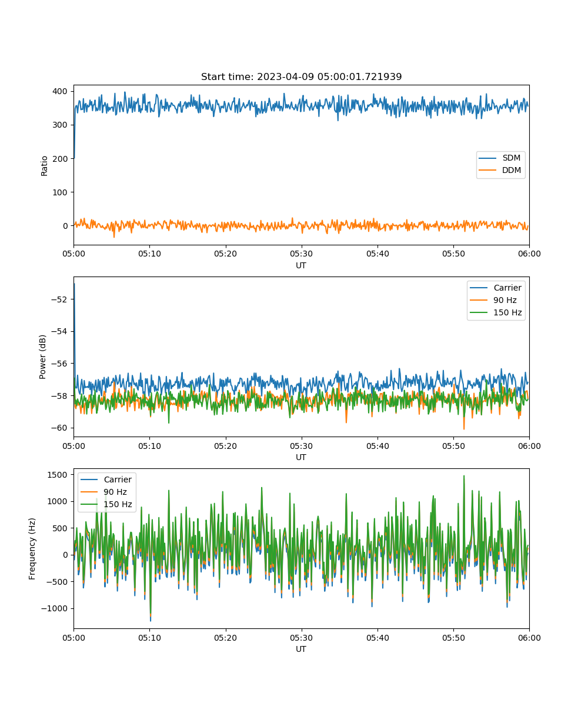Click the "05:40" tick under the Ratio plot
This screenshot has width=588, height=706.
pyautogui.click(x=377, y=254)
